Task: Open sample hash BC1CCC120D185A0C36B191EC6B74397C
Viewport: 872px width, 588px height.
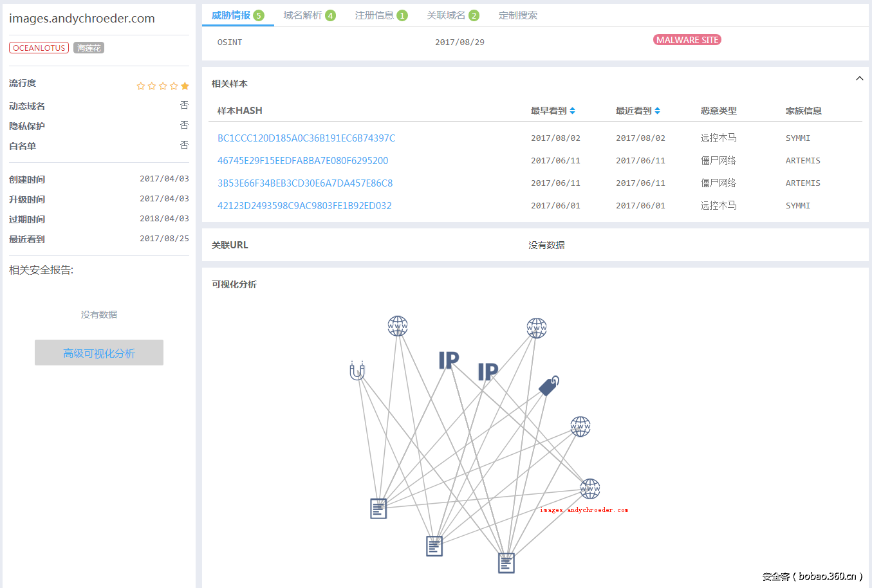Action: (x=306, y=138)
